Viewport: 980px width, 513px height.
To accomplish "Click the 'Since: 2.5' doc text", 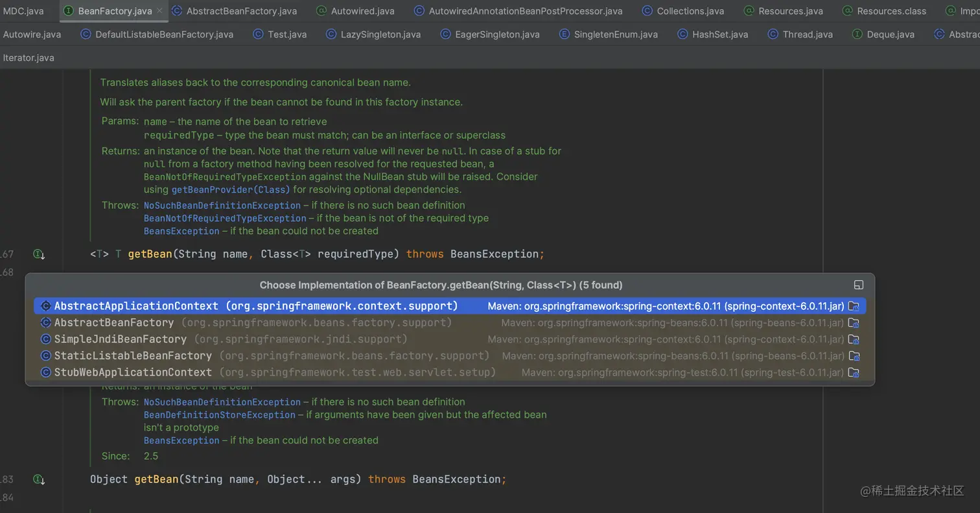I will tap(130, 456).
